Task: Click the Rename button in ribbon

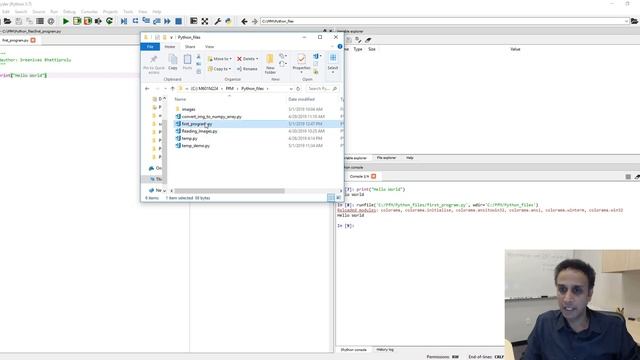Action: tap(247, 69)
